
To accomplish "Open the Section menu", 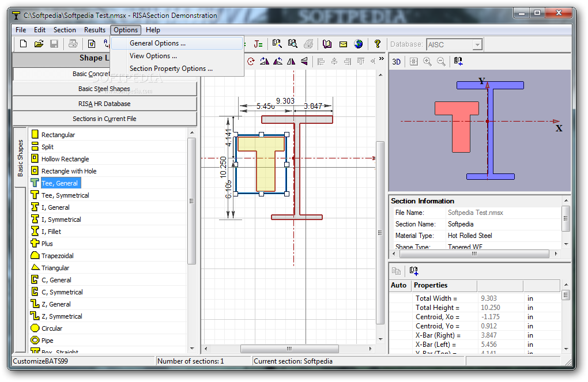I will point(65,29).
